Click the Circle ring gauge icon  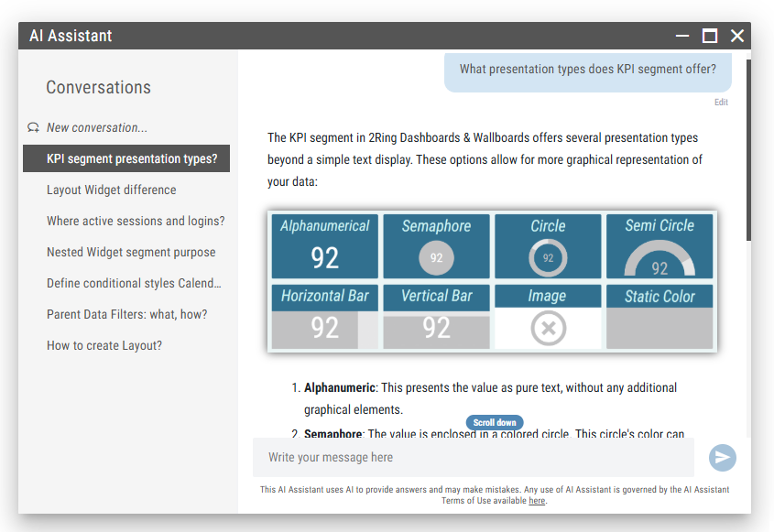tap(548, 258)
